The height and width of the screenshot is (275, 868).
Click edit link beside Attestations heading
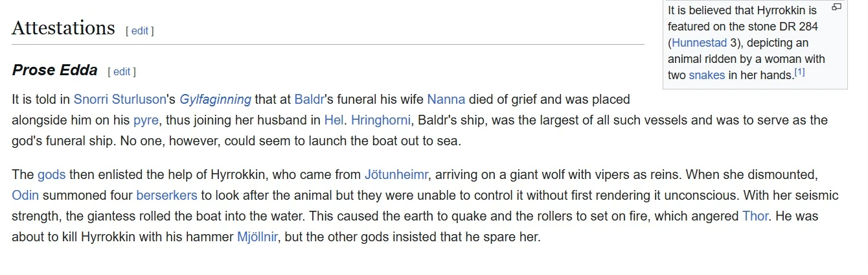click(x=140, y=30)
